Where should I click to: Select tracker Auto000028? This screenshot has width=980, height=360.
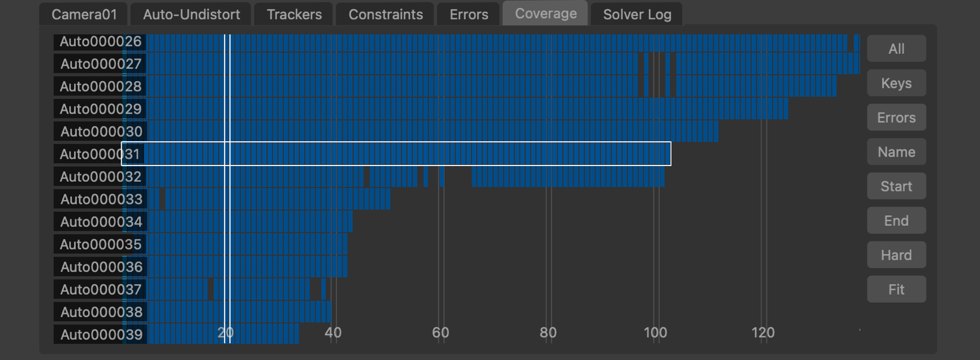[x=100, y=87]
